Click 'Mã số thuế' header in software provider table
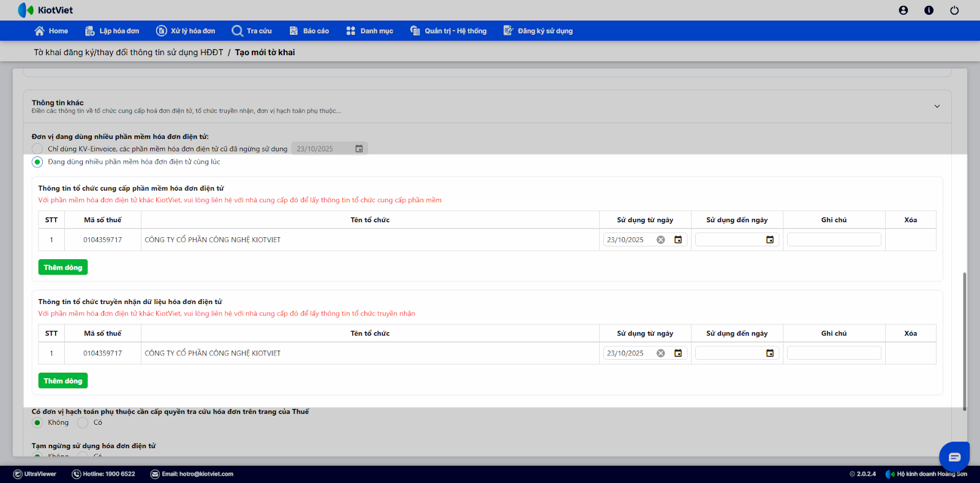The width and height of the screenshot is (980, 483). coord(103,220)
